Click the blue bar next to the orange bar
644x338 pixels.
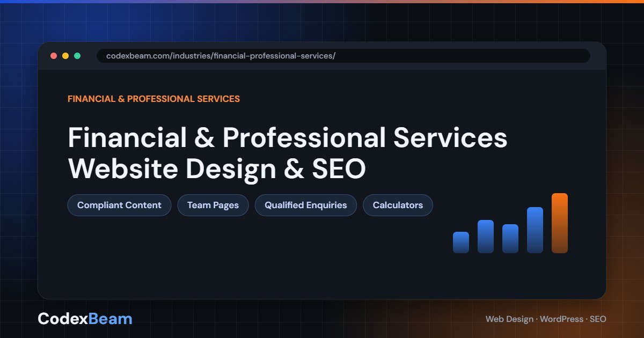[x=535, y=230]
